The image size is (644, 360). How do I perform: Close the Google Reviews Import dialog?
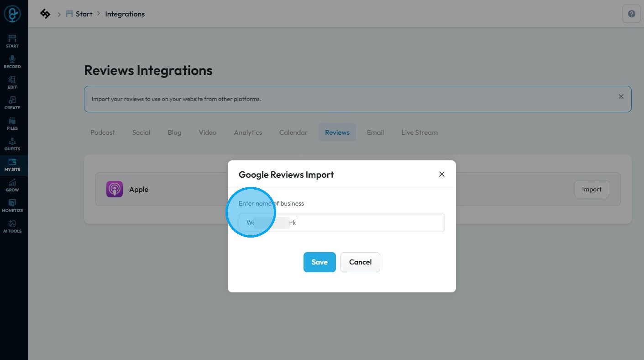tap(441, 174)
